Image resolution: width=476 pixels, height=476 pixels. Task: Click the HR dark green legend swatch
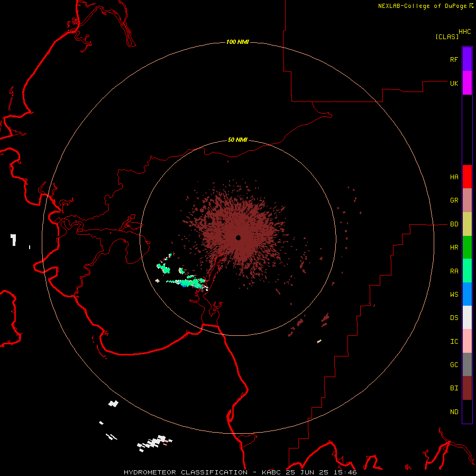[467, 248]
